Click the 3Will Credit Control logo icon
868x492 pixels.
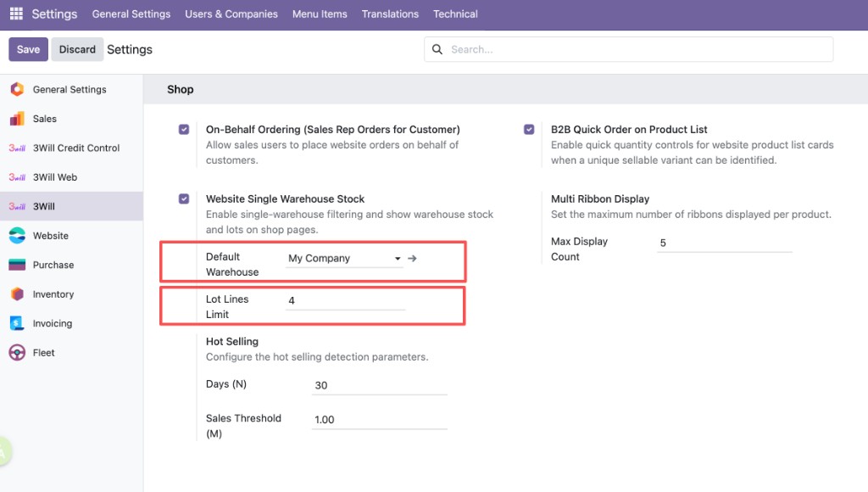(x=17, y=148)
